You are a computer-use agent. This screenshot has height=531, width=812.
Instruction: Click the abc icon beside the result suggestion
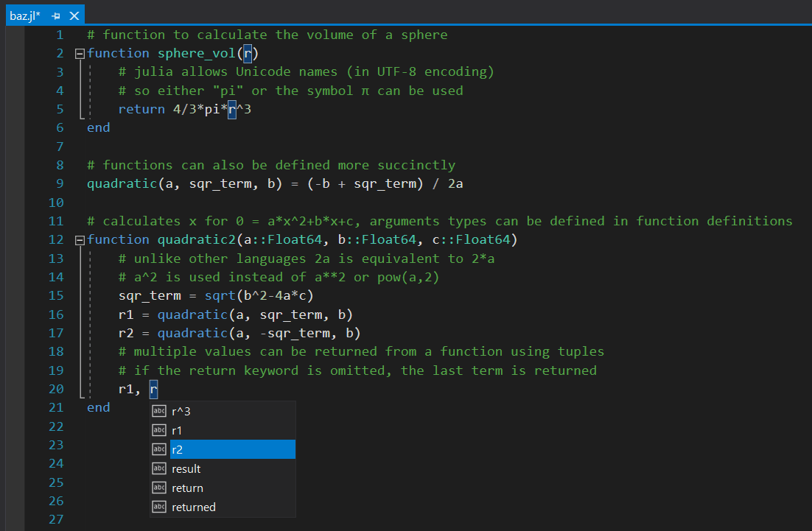159,468
